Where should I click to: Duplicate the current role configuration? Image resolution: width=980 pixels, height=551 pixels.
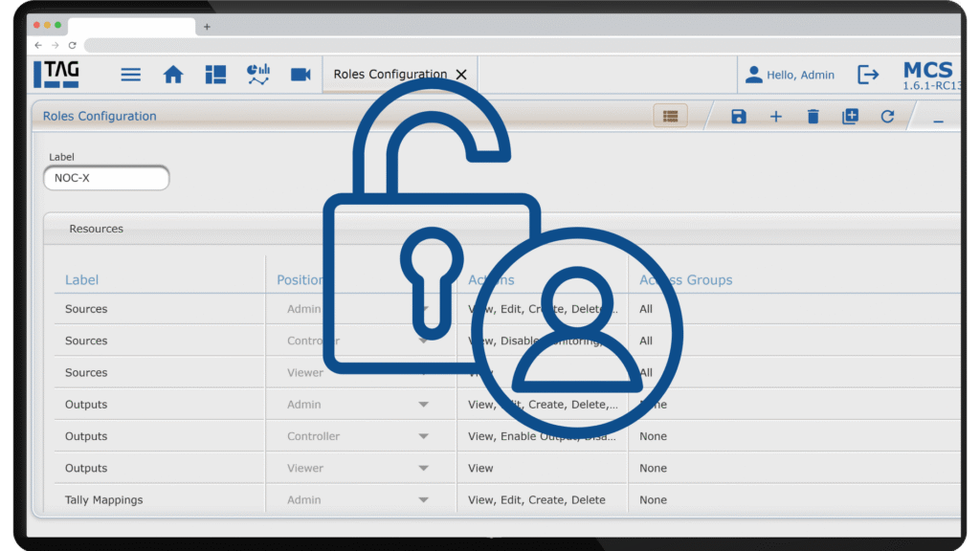click(849, 116)
